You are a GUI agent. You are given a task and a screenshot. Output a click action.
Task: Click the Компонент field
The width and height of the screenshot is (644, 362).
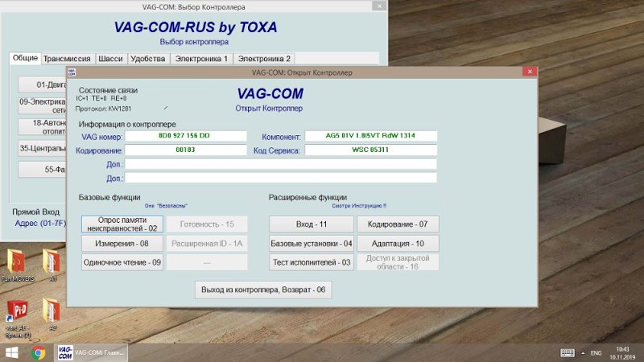point(370,136)
